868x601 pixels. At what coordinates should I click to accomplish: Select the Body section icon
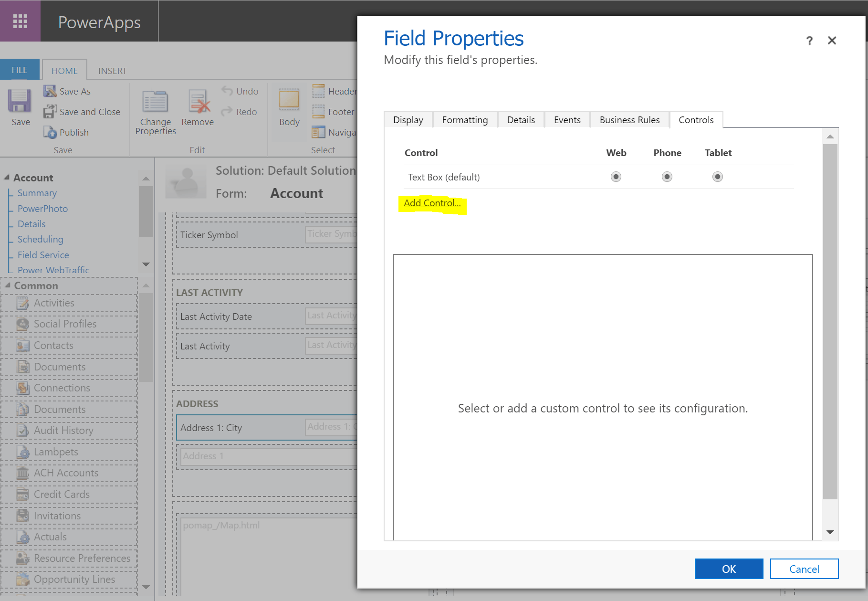tap(289, 100)
